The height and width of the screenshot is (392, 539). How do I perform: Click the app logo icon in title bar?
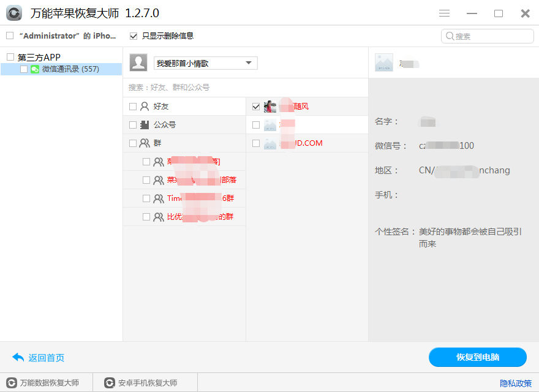[14, 13]
